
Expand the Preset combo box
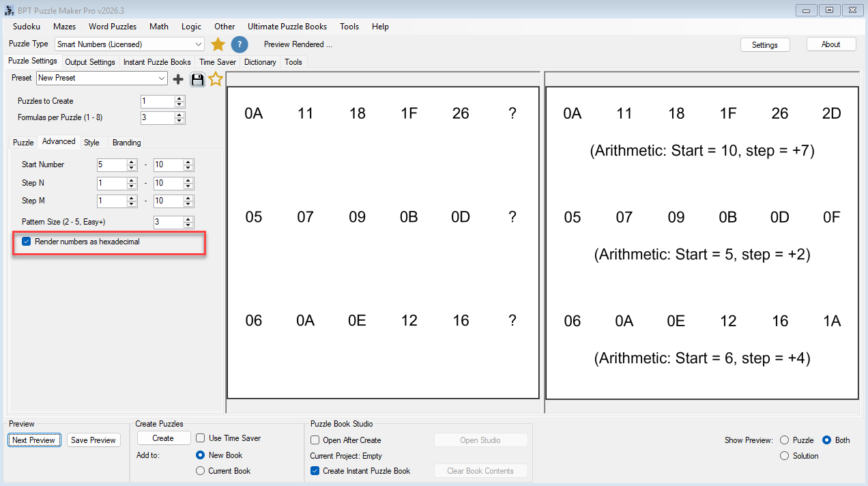pos(162,78)
